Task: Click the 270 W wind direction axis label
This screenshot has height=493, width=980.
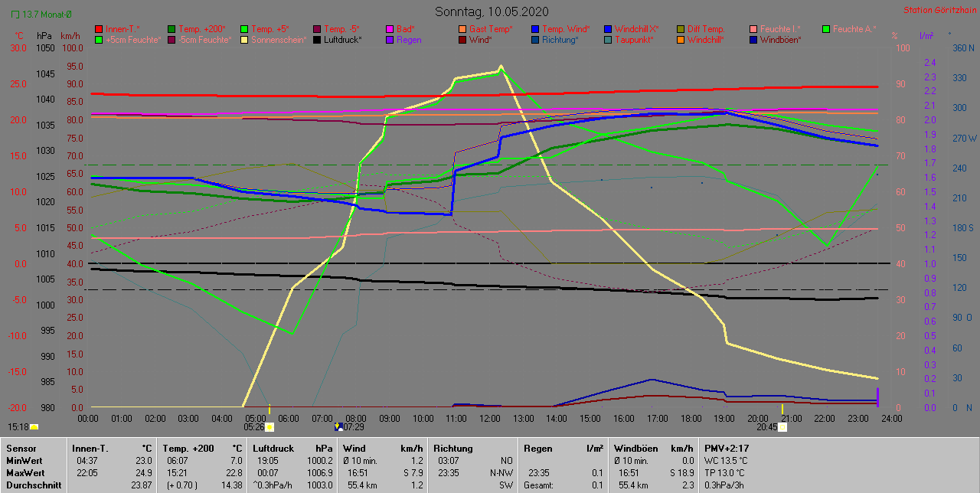Action: point(963,139)
